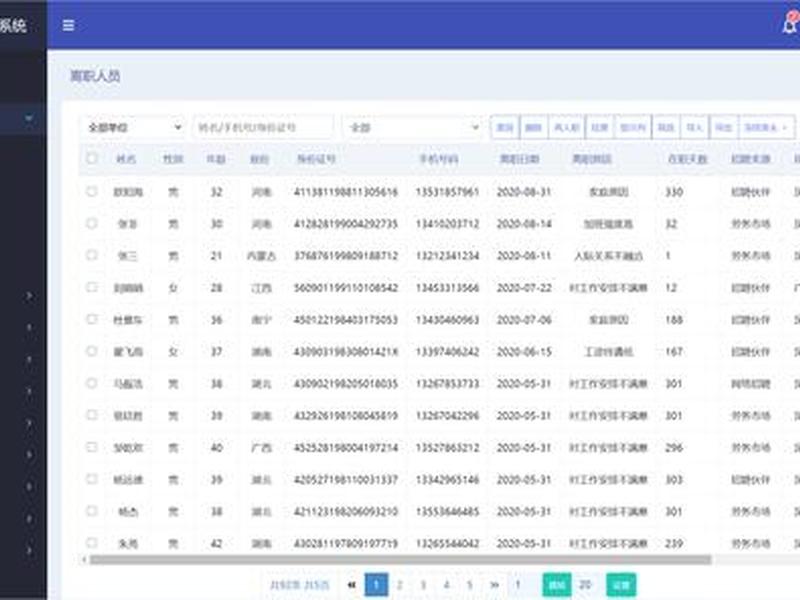Image resolution: width=800 pixels, height=600 pixels.
Task: Go to page 4 of the table
Action: coord(446,585)
